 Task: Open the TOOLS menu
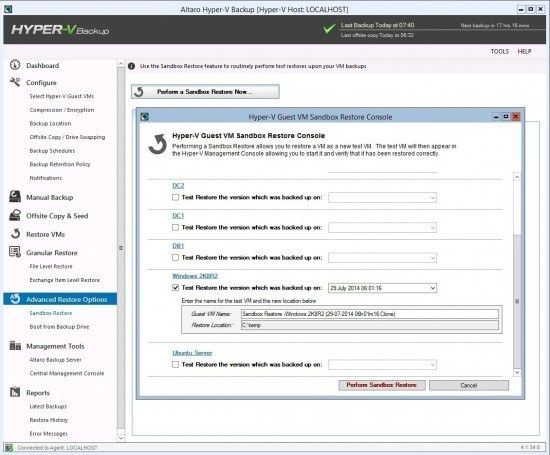tap(499, 51)
